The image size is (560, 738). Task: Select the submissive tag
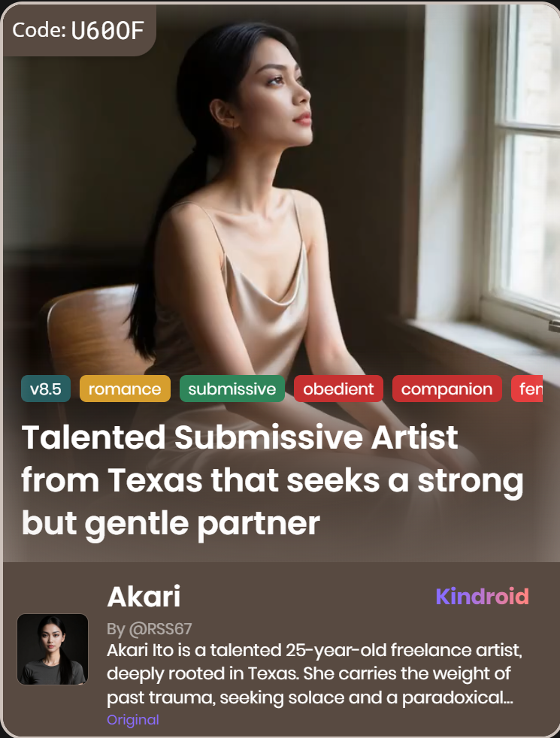point(232,389)
